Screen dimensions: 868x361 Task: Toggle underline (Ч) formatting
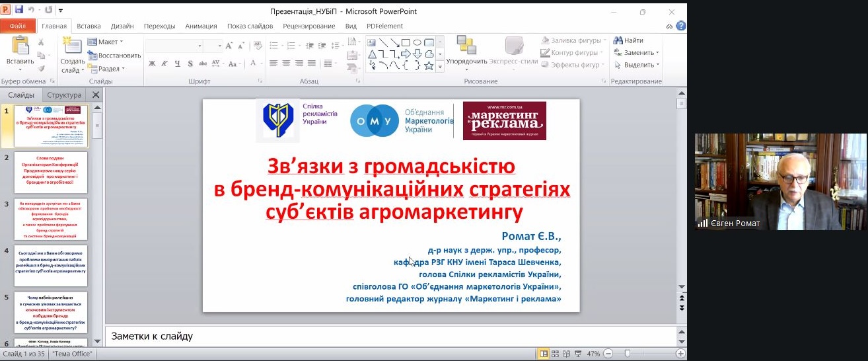pyautogui.click(x=177, y=63)
